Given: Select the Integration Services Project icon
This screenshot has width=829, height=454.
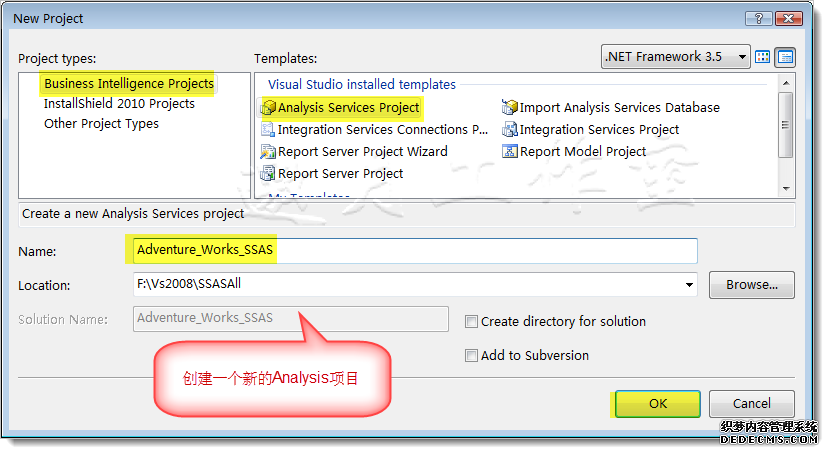Looking at the screenshot, I should (x=510, y=129).
